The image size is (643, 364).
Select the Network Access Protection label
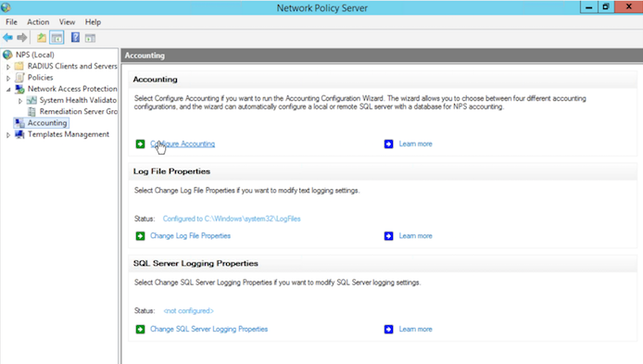(72, 89)
